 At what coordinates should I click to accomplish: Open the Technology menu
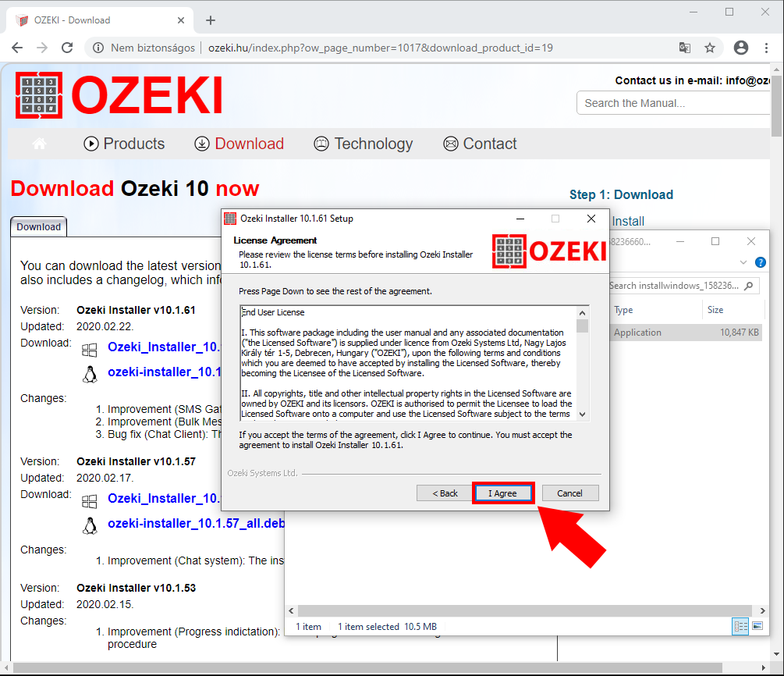[x=363, y=144]
